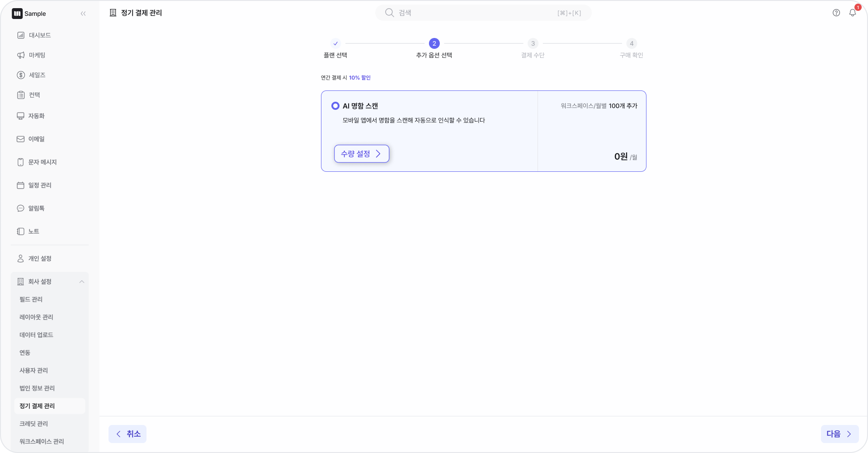868x453 pixels.
Task: Open the notifications bell icon
Action: (852, 13)
